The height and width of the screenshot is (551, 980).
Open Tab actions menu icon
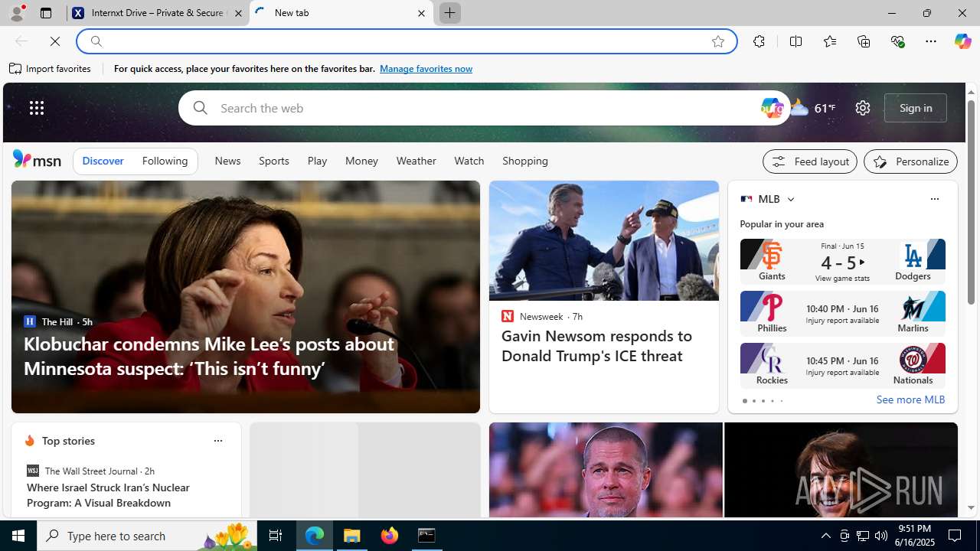point(45,13)
